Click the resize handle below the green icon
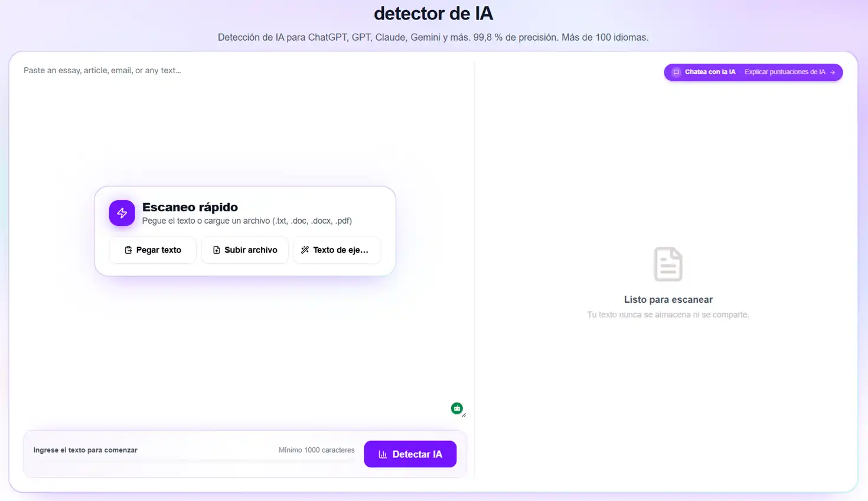Viewport: 868px width, 501px height. (x=465, y=415)
